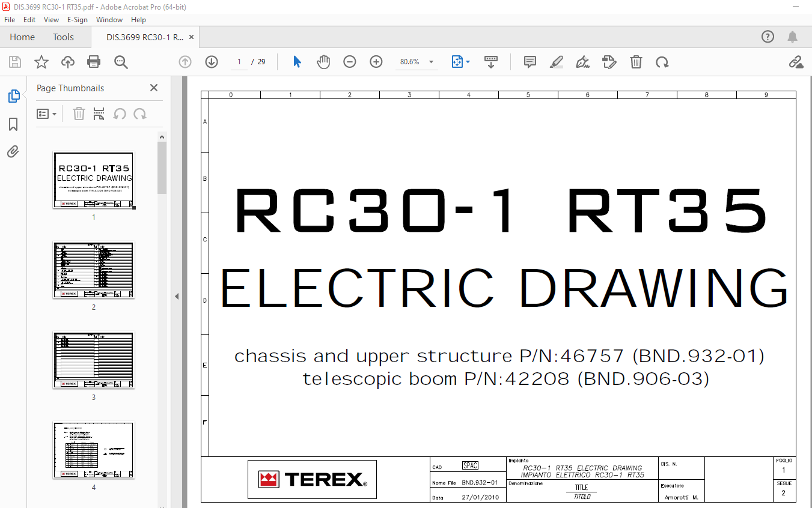Open the Help question mark icon

click(x=768, y=37)
